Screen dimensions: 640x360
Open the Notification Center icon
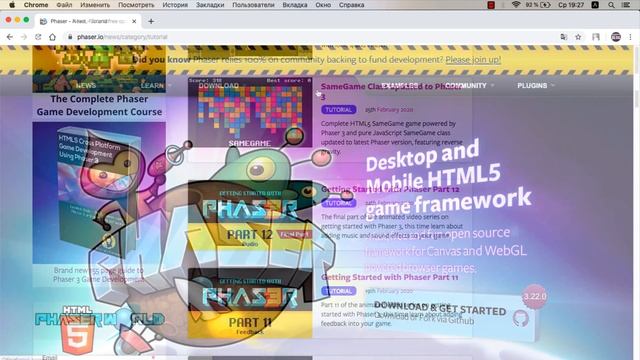(626, 5)
